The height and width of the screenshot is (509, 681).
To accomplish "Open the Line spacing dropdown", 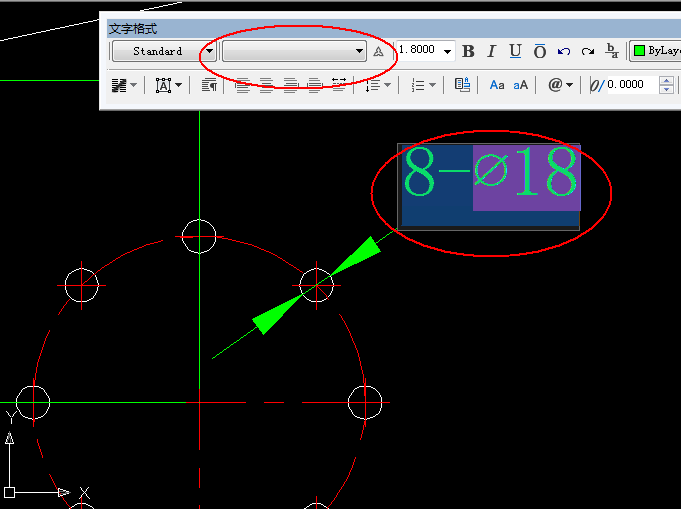I will pos(378,85).
